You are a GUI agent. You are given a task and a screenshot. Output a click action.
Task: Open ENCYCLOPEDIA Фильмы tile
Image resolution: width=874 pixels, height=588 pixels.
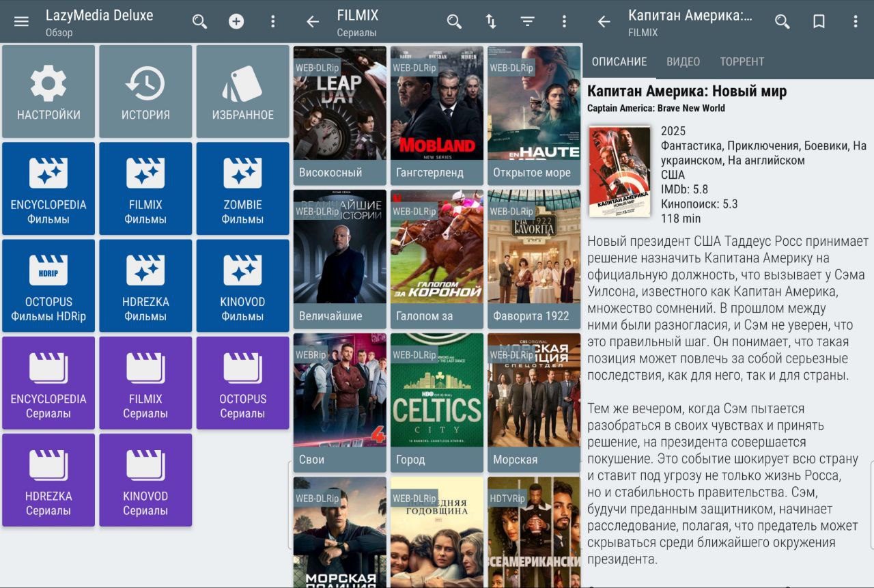tap(48, 188)
